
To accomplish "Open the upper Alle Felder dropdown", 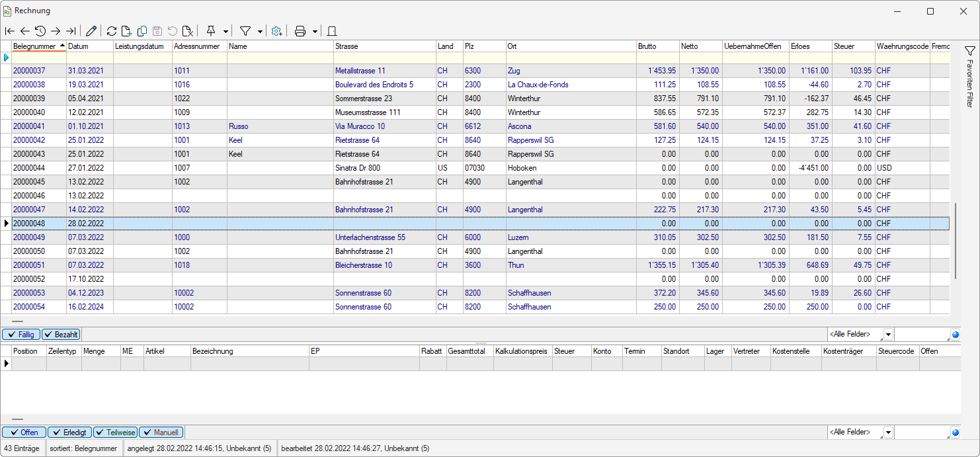I will click(888, 335).
